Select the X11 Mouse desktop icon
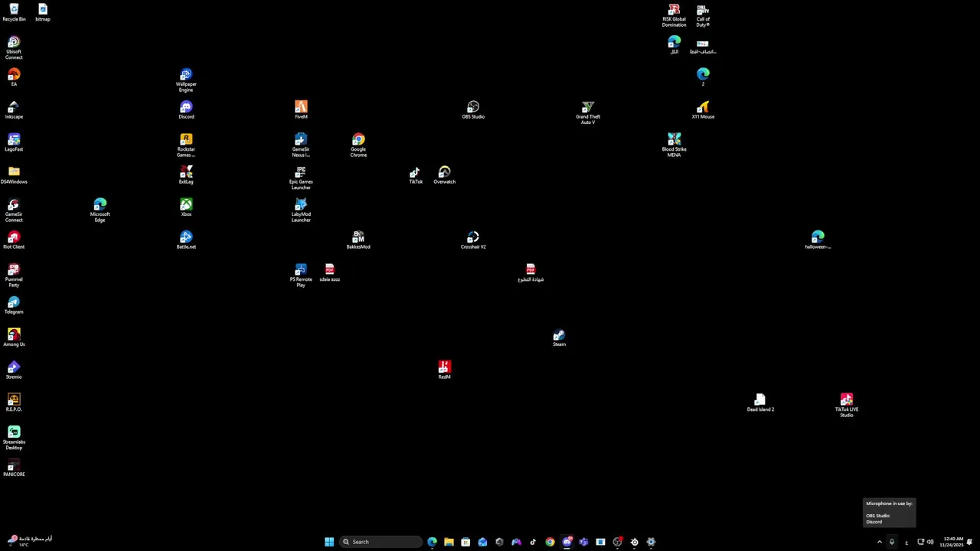The image size is (980, 551). coord(703,110)
